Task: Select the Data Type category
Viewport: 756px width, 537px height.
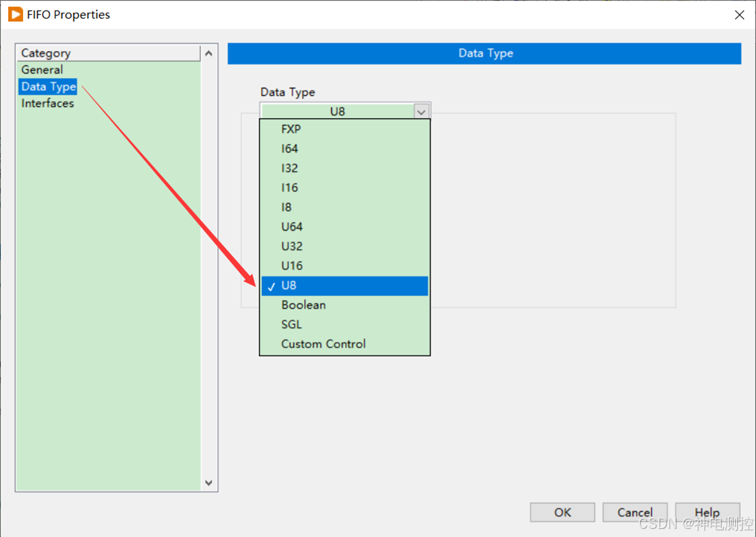Action: (x=49, y=87)
